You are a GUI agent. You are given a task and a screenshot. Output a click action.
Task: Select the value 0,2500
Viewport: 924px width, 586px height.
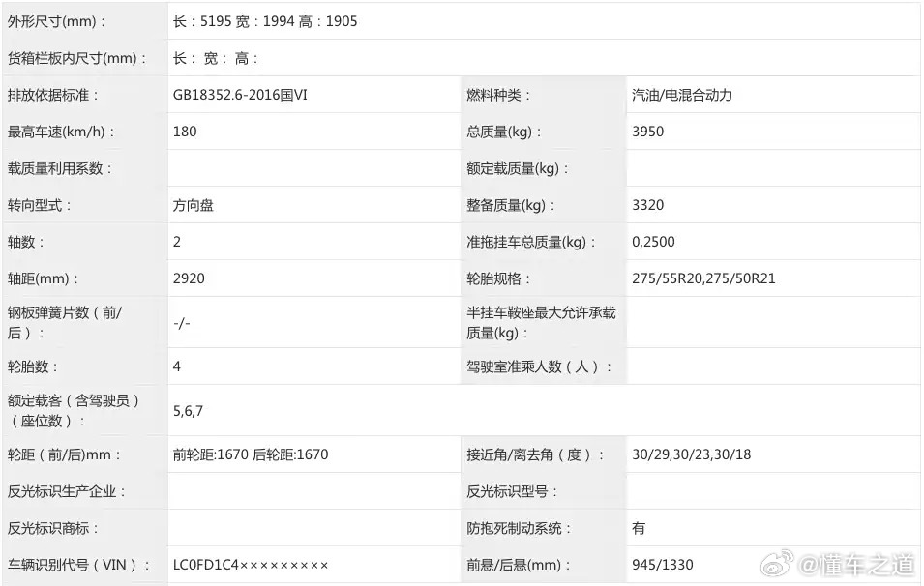tap(653, 242)
